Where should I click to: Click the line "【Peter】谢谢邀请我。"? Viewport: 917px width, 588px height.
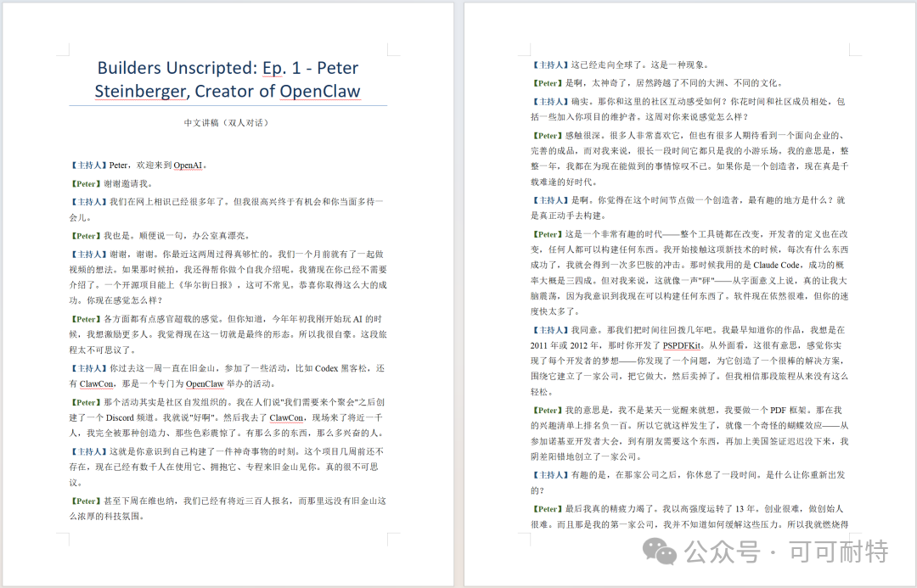[x=112, y=183]
